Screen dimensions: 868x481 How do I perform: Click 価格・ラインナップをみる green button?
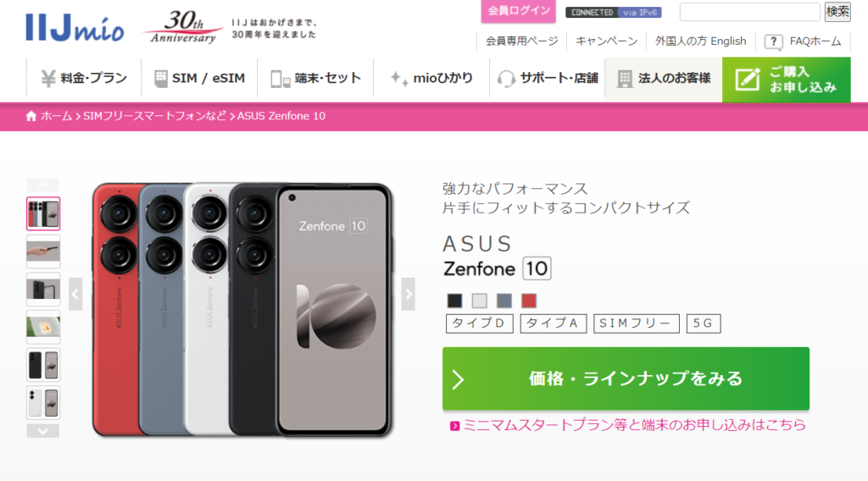(x=626, y=379)
